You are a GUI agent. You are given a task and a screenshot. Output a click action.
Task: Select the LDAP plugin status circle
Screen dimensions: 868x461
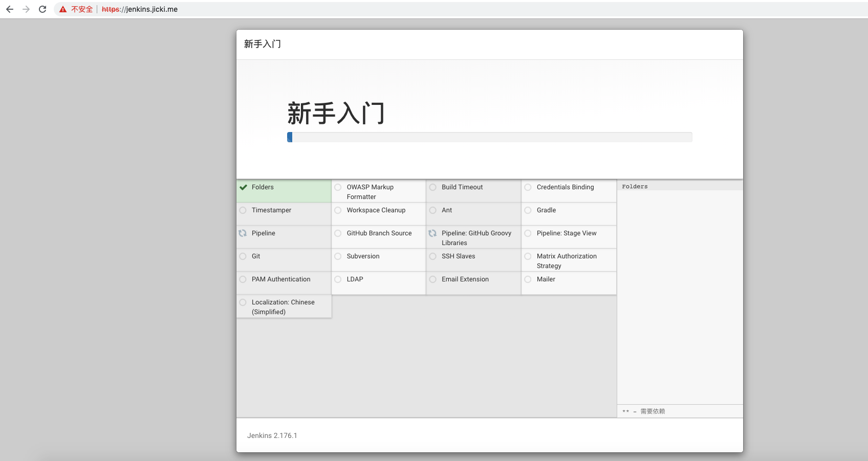[338, 279]
